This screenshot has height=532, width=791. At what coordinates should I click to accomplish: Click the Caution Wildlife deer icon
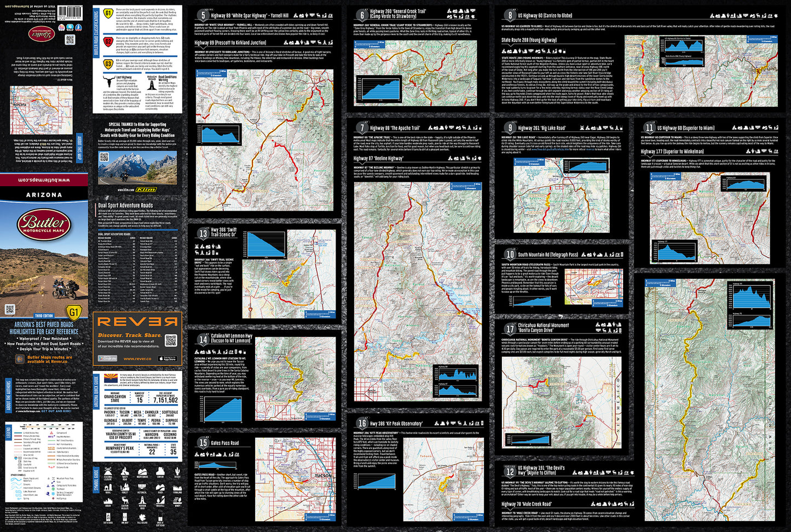pyautogui.click(x=125, y=500)
